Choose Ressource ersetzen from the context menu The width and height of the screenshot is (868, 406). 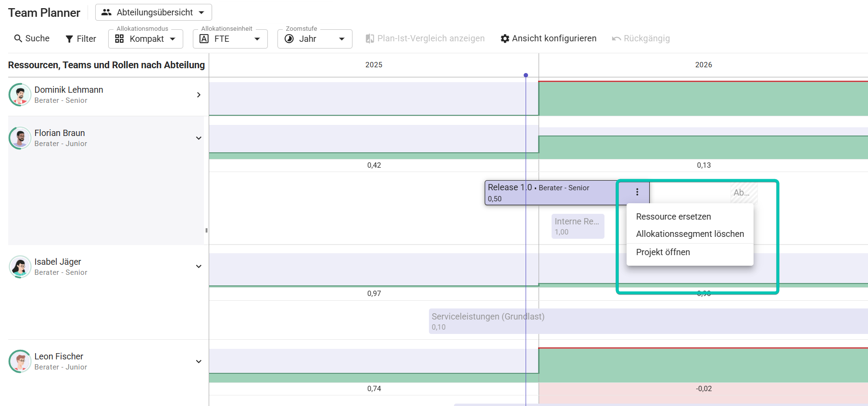point(673,217)
